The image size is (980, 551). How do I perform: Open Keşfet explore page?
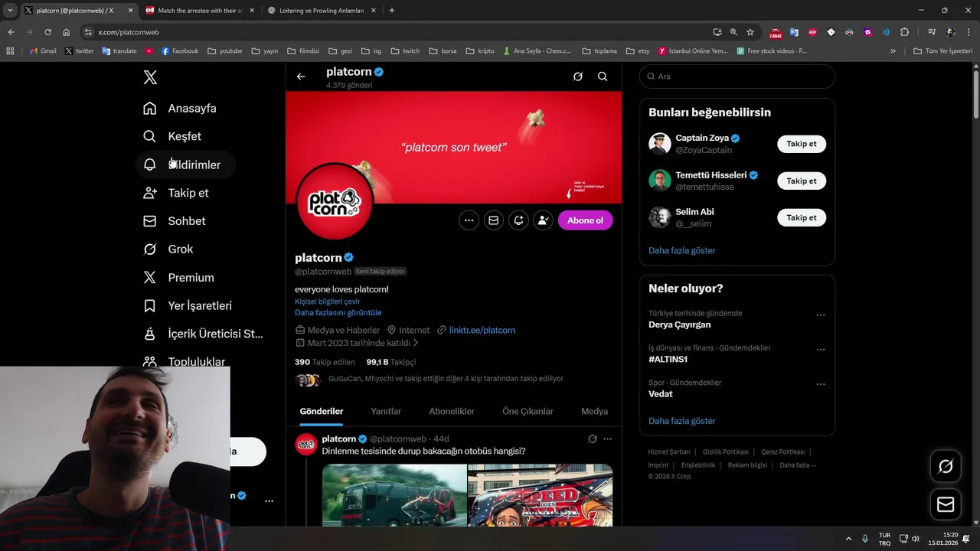[172, 136]
